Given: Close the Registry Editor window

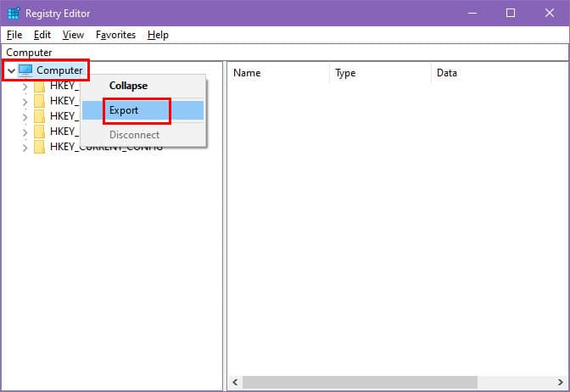Looking at the screenshot, I should pos(550,13).
